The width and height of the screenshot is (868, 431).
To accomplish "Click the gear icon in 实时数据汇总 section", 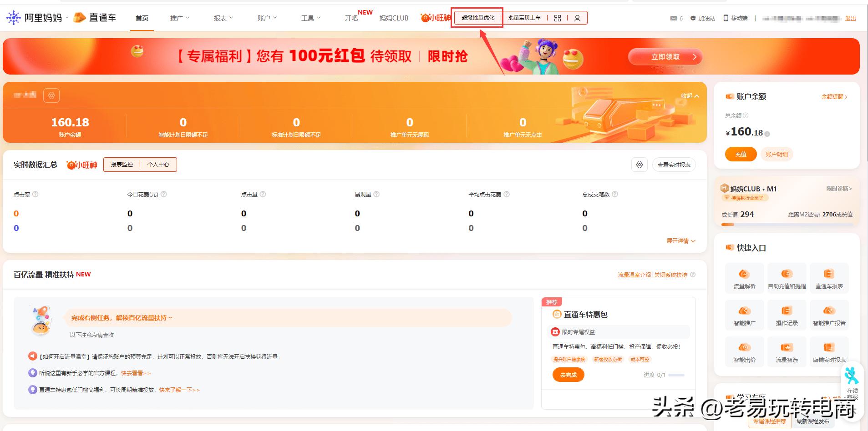I will click(x=639, y=165).
